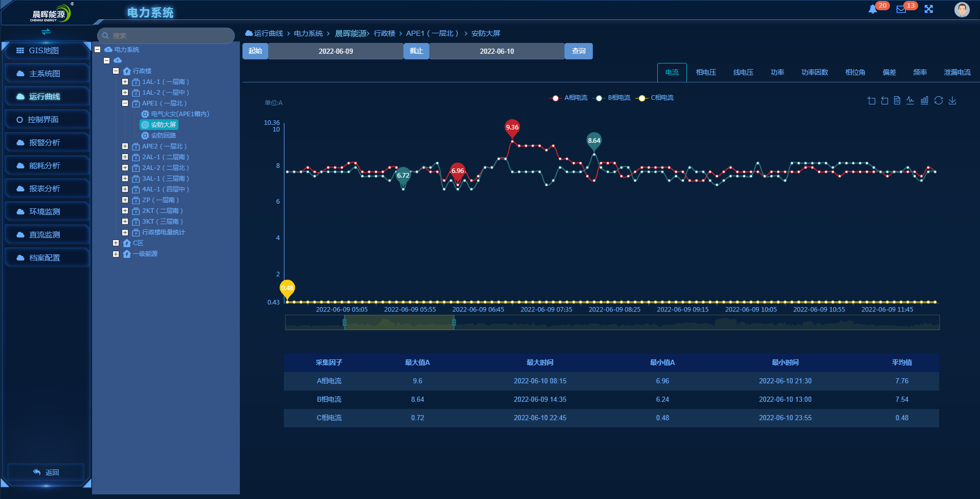Screen dimensions: 980x499
Task: Open the 报警分析 sidebar menu
Action: [x=45, y=143]
